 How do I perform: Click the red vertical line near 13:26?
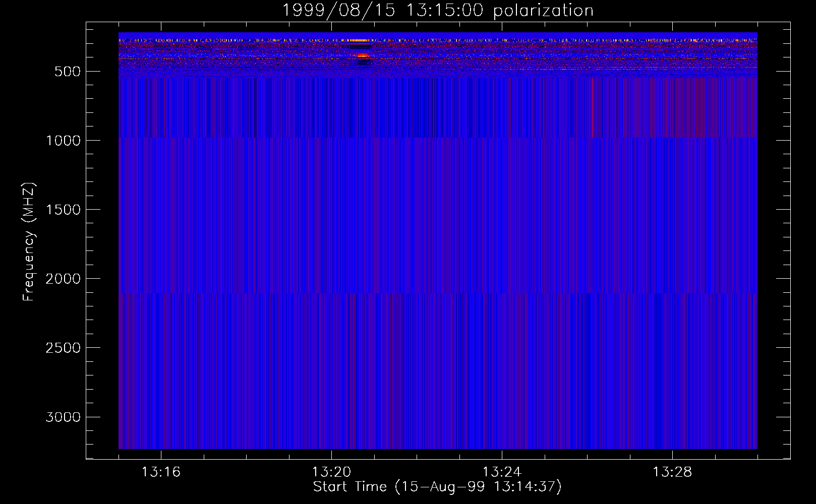(x=592, y=108)
